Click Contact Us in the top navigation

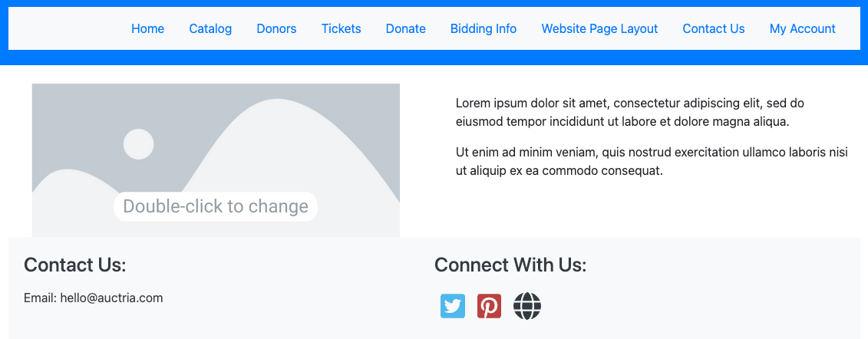(714, 29)
